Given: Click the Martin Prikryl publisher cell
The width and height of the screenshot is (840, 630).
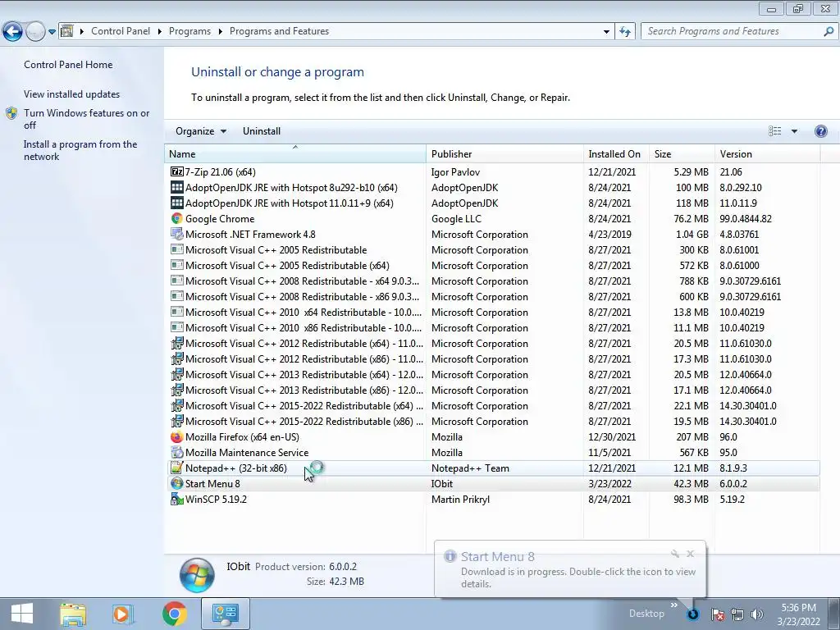Looking at the screenshot, I should [x=460, y=500].
